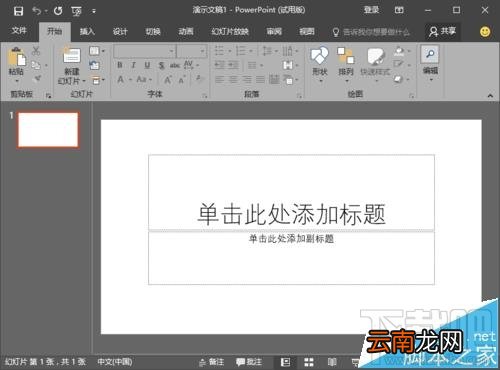Click the smiley feedback icon
Viewport: 500px width, 370px height.
click(x=485, y=32)
